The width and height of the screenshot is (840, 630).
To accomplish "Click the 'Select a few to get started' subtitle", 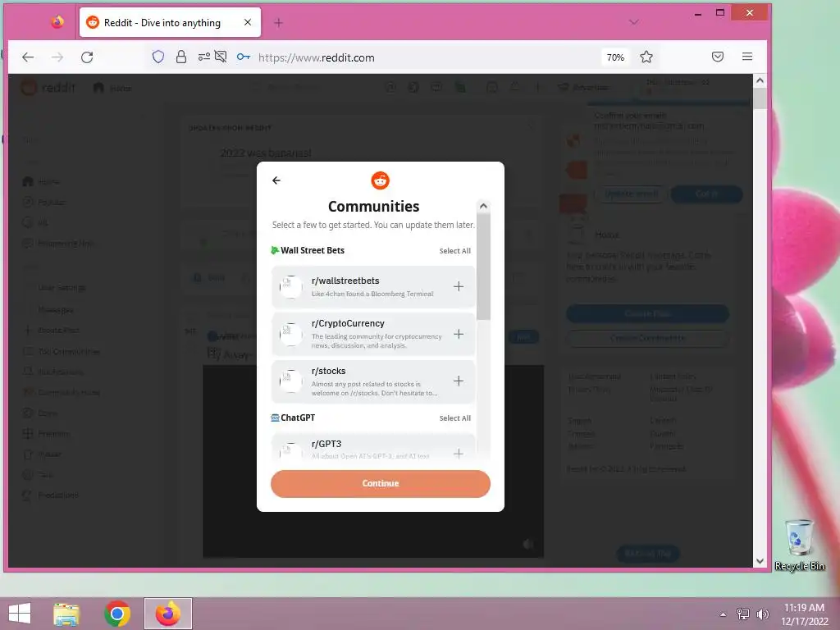I will [373, 225].
